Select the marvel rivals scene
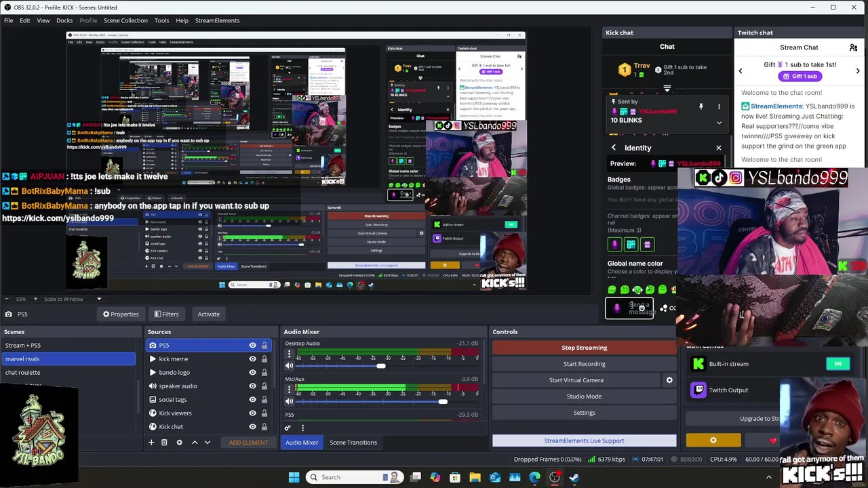Screen dimensions: 868x488 point(68,359)
